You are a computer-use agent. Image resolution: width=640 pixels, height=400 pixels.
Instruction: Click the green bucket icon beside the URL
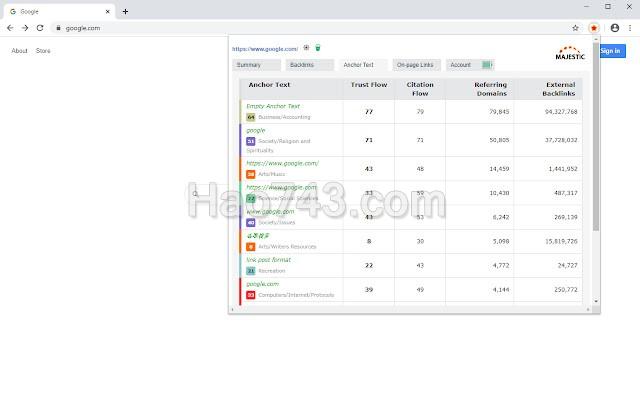(318, 48)
